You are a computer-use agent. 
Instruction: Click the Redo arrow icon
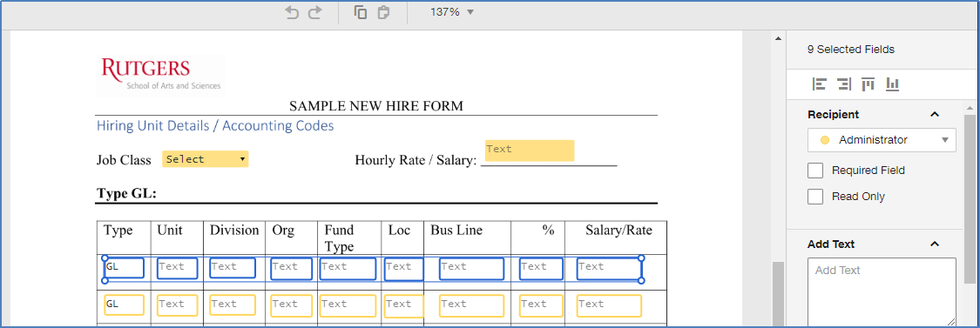pos(314,12)
